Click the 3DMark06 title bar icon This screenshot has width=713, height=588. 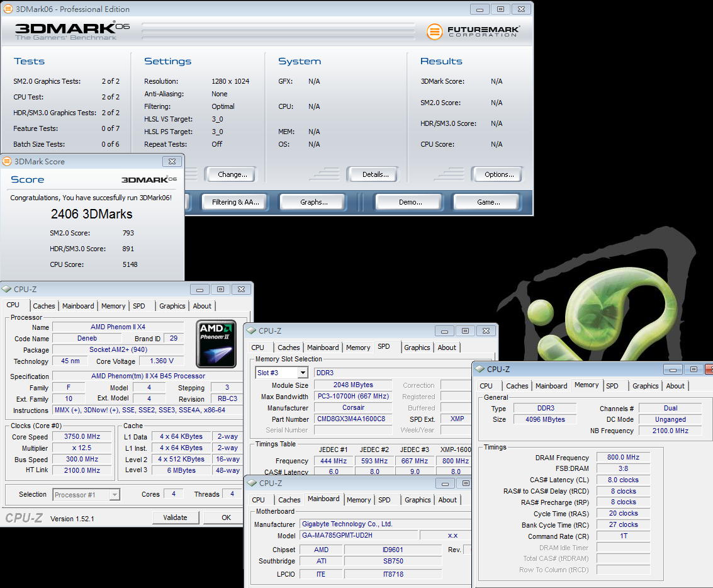[8, 9]
